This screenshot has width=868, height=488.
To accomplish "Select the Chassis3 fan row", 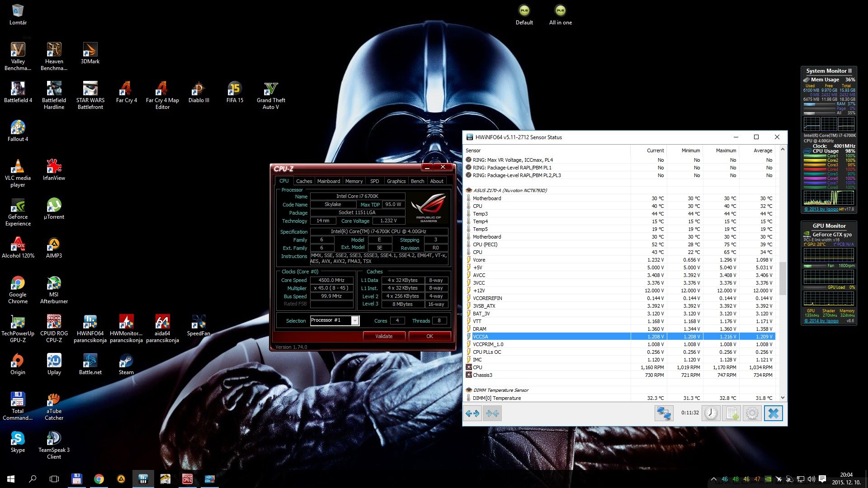I will (620, 375).
